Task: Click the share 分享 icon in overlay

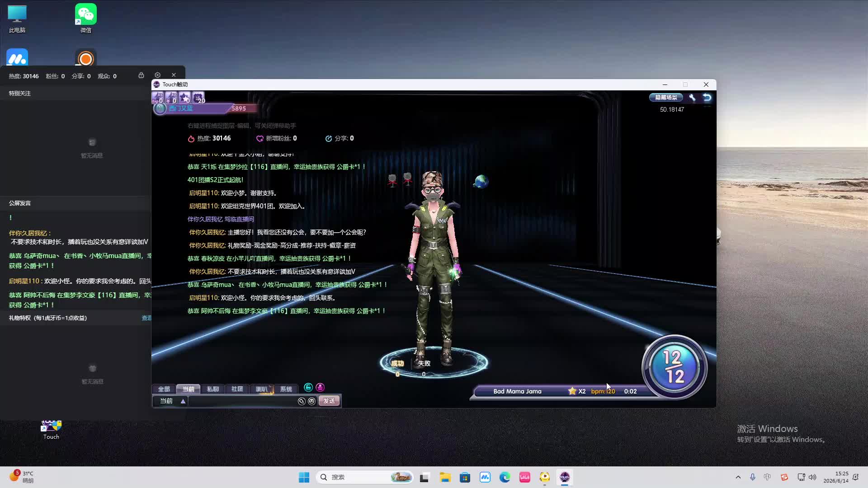Action: 329,139
